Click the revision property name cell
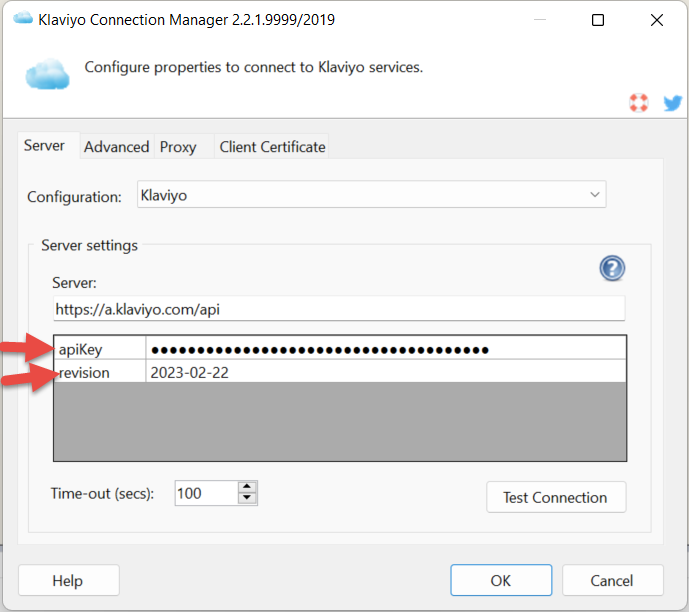 [100, 373]
